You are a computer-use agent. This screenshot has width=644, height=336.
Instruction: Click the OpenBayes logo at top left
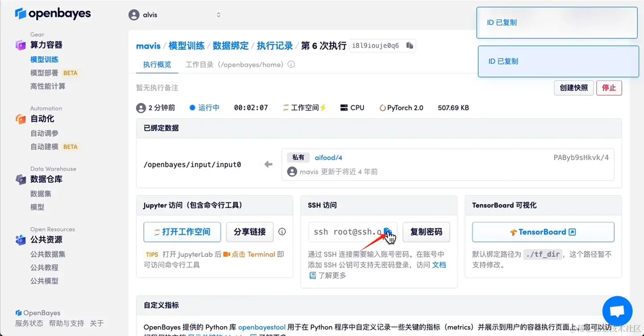coord(53,14)
